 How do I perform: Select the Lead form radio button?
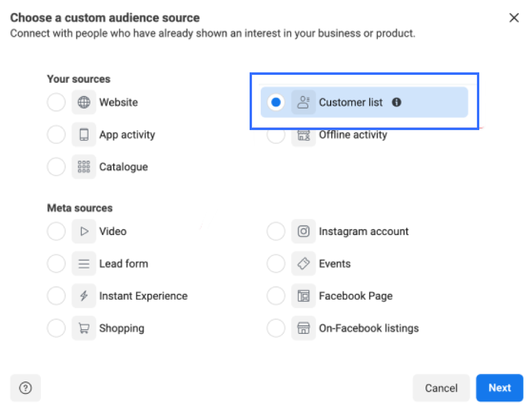56,263
